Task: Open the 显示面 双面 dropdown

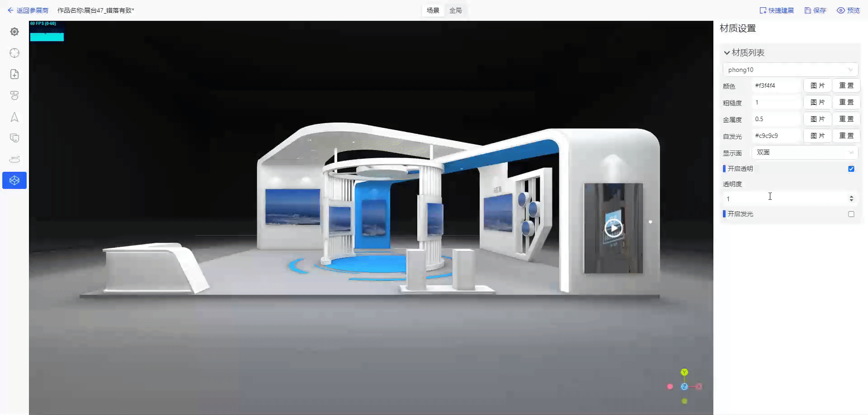Action: tap(805, 152)
